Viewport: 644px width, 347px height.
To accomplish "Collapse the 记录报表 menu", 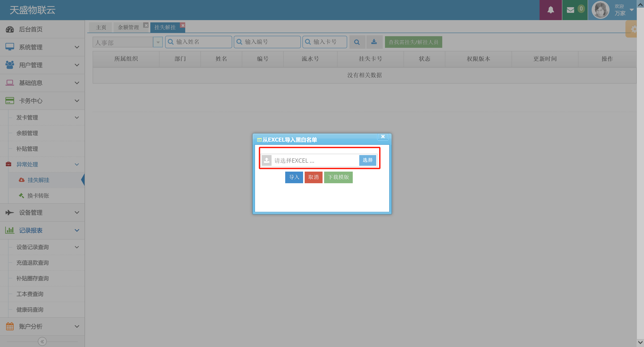I will pyautogui.click(x=42, y=230).
